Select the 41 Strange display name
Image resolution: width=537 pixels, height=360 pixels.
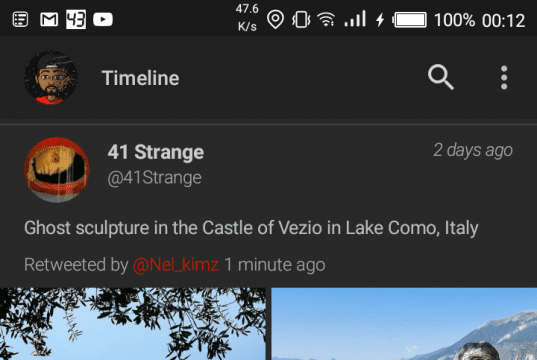(156, 152)
